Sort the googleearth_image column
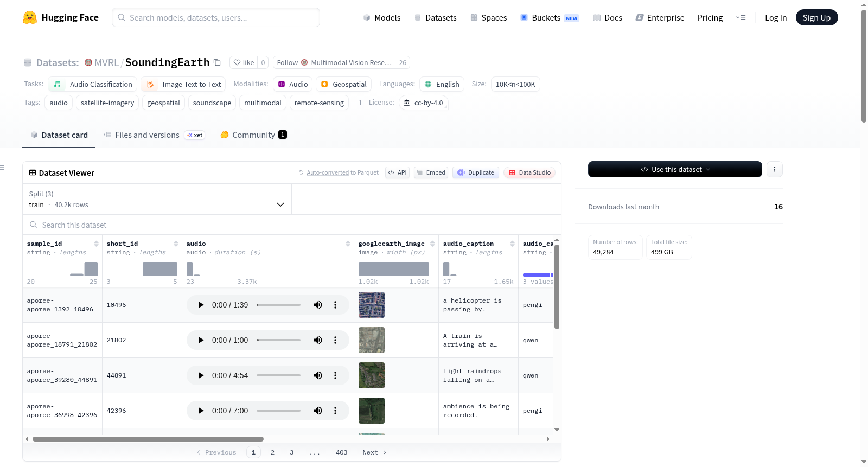 click(432, 244)
